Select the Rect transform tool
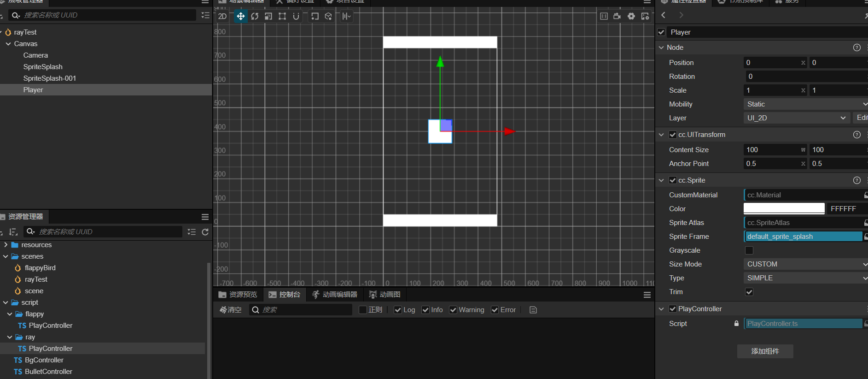The width and height of the screenshot is (868, 379). point(282,16)
